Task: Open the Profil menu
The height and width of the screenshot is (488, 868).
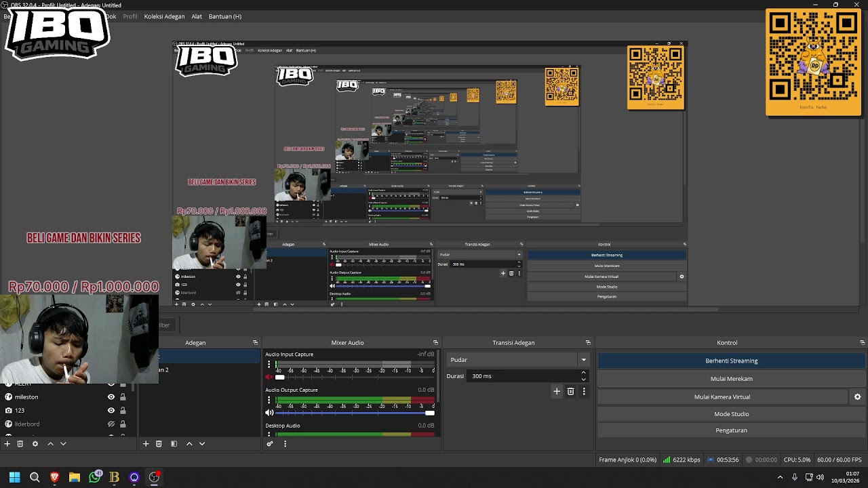Action: point(130,16)
